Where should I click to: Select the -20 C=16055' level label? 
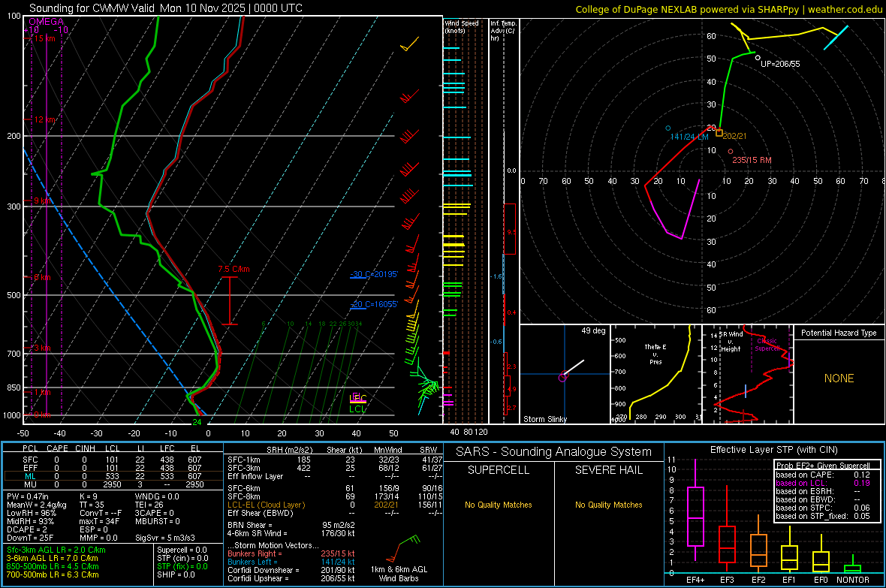373,304
